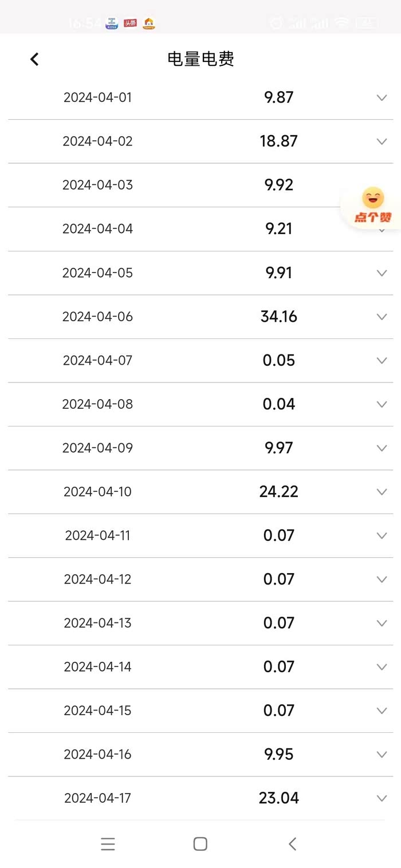
Task: Expand the 2024-04-01 row chevron
Action: click(x=382, y=97)
